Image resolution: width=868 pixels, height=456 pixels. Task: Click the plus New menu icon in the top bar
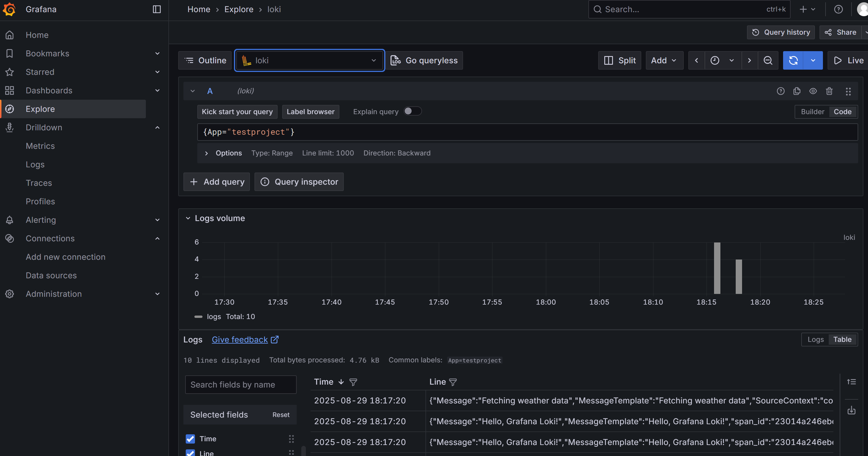point(807,9)
